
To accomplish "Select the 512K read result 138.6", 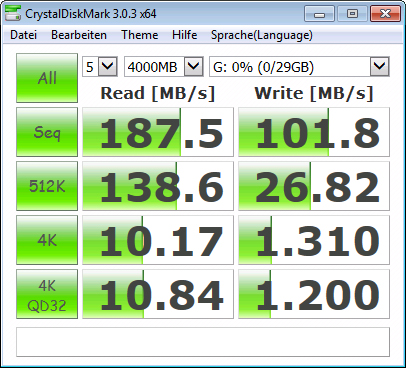I will [x=158, y=186].
